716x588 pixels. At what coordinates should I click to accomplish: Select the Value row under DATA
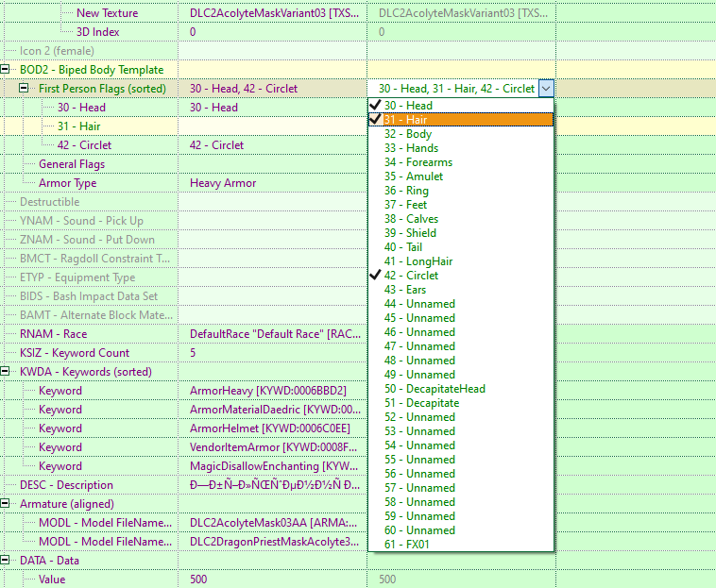tap(52, 579)
